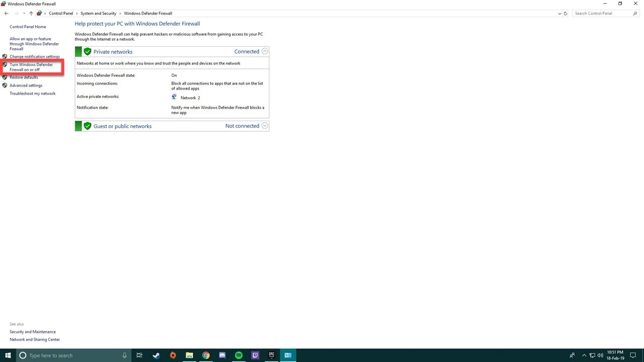Viewport: 644px width, 362px height.
Task: Open the Advanced settings link
Action: tap(26, 85)
